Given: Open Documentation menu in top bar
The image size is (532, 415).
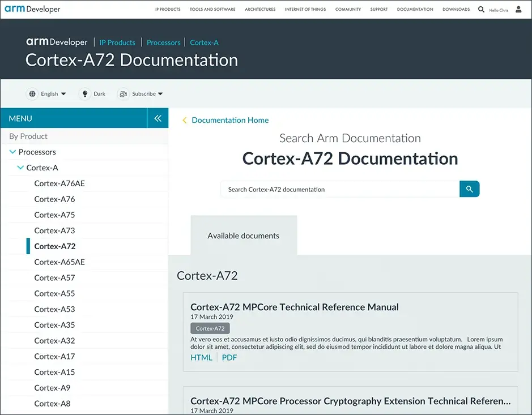Looking at the screenshot, I should (x=415, y=10).
